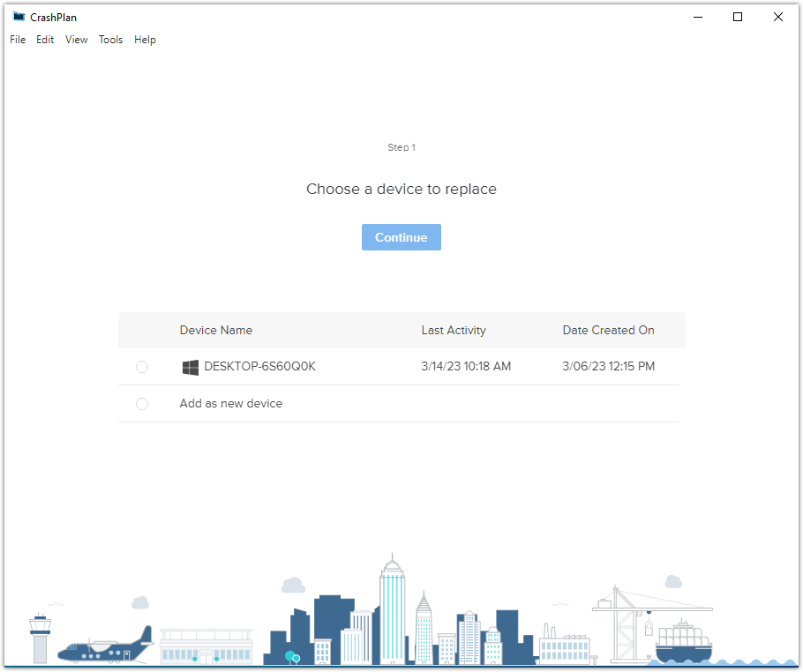
Task: Open the Help menu
Action: point(145,40)
